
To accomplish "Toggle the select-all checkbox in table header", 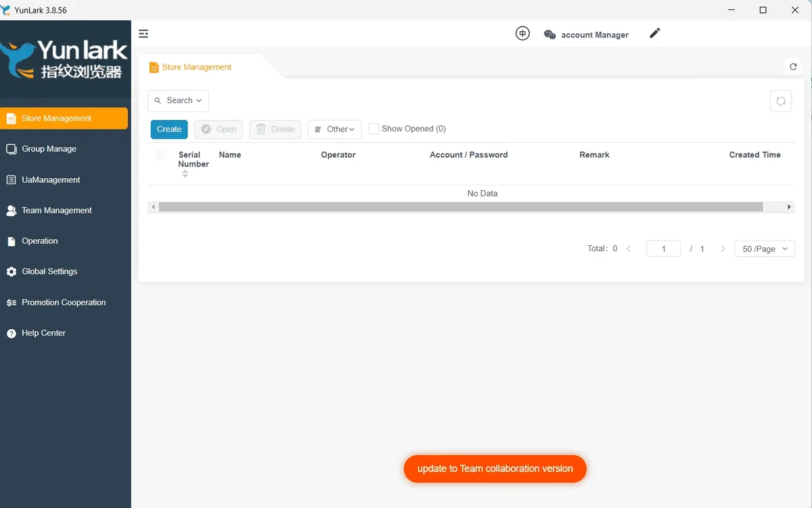I will 161,154.
